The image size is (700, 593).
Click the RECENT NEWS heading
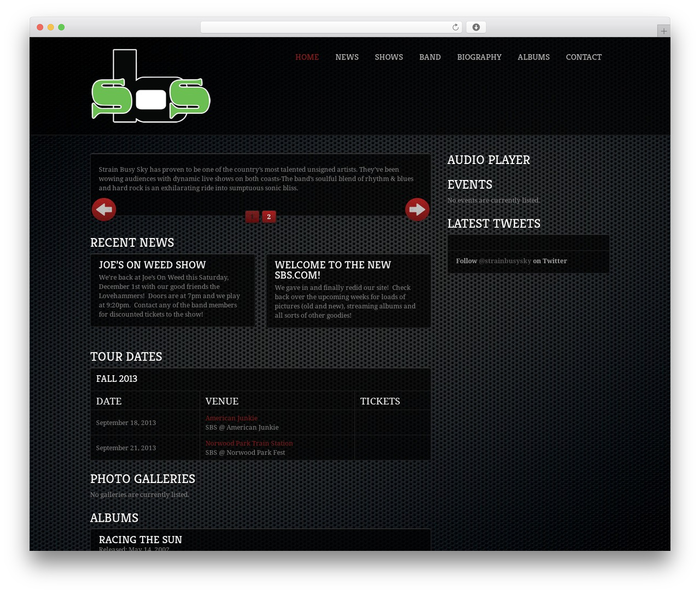(132, 242)
